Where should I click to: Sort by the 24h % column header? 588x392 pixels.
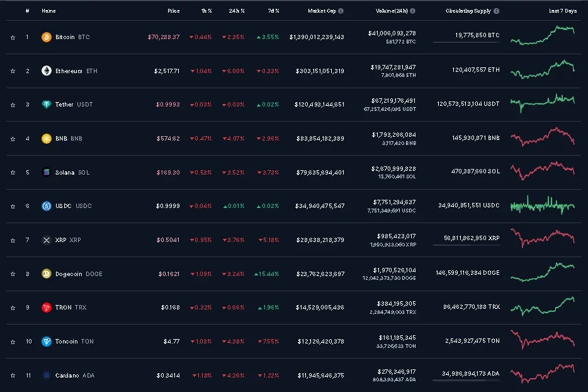click(x=237, y=11)
